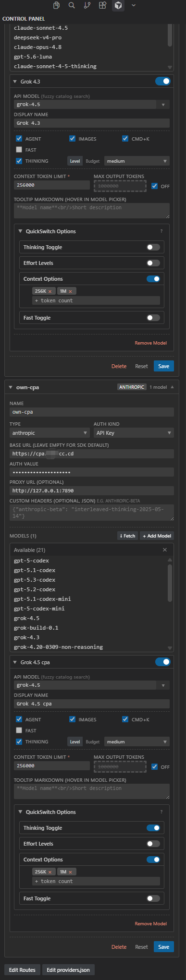Close the Available (21) models list
The width and height of the screenshot is (186, 980).
(165, 550)
